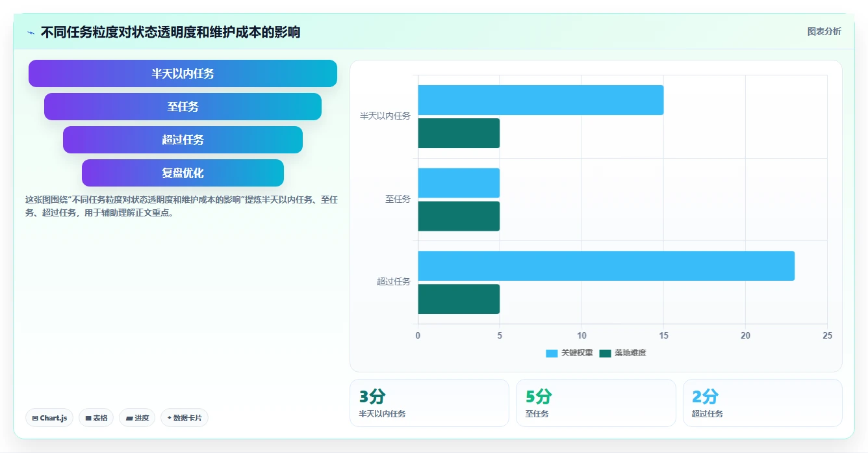
Task: Click the blue bar for 超过任务
Action: pyautogui.click(x=606, y=266)
